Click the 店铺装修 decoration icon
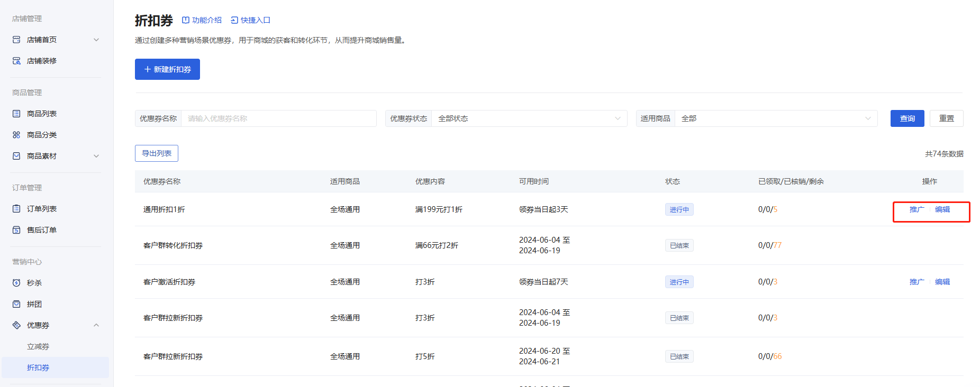The width and height of the screenshot is (980, 387). pyautogui.click(x=16, y=61)
